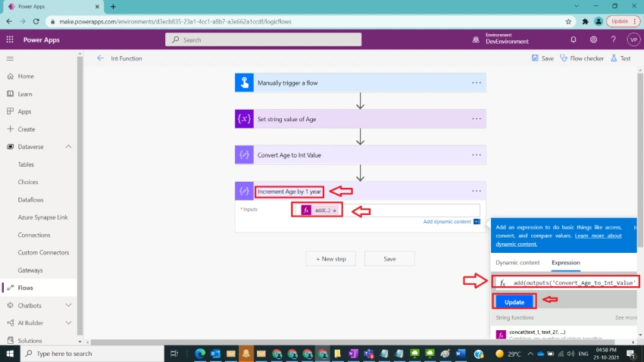Open the help question mark icon
This screenshot has height=362, width=644.
coord(613,39)
